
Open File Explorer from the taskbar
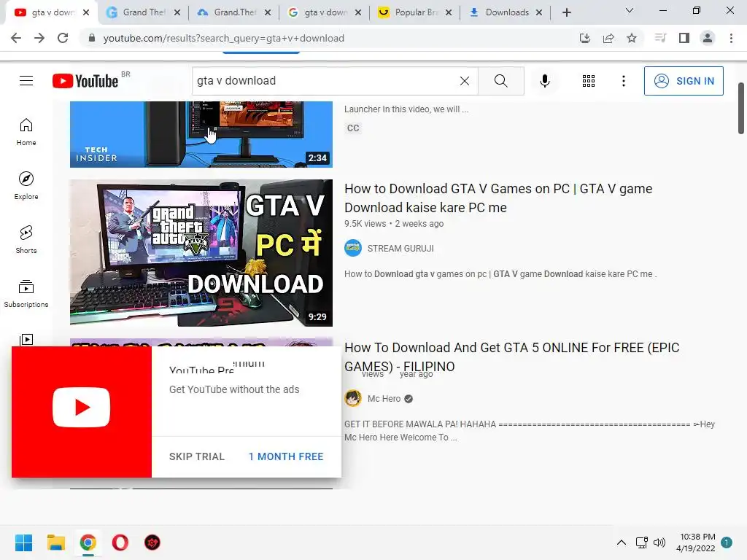tap(55, 542)
